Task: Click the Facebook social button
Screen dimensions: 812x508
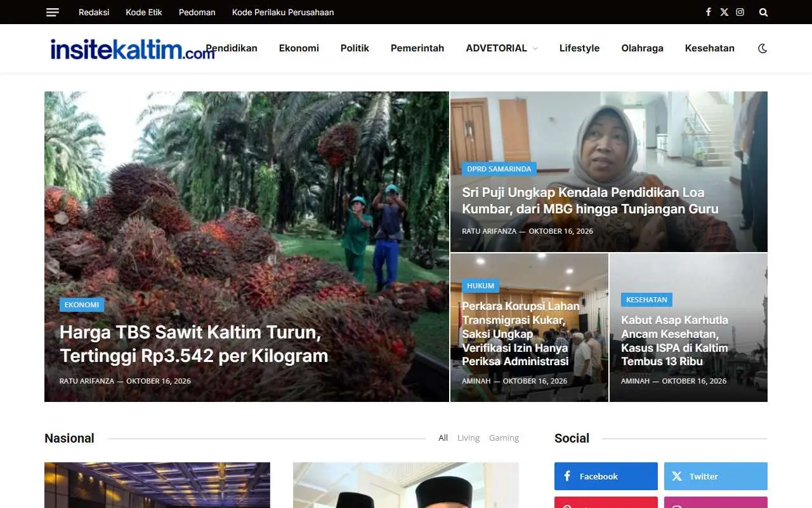Action: click(x=606, y=476)
